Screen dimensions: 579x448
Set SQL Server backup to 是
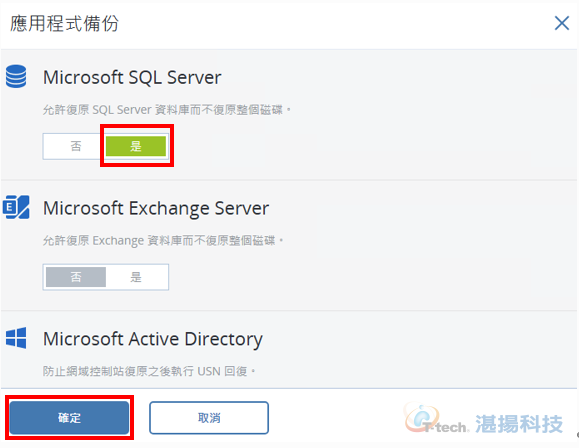136,146
